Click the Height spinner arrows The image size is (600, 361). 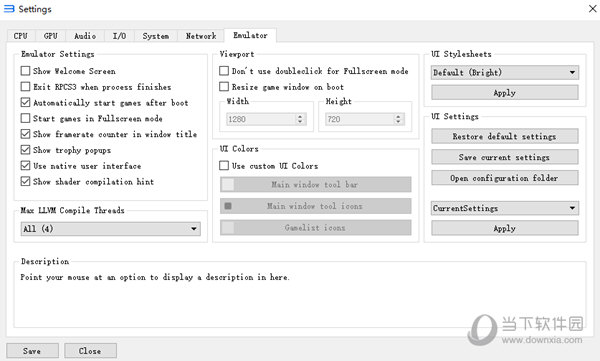click(x=398, y=119)
